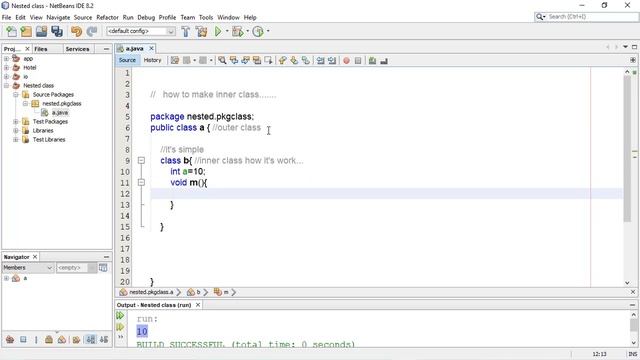Click the Open Project toolbar icon
The width and height of the screenshot is (640, 360).
(x=42, y=31)
